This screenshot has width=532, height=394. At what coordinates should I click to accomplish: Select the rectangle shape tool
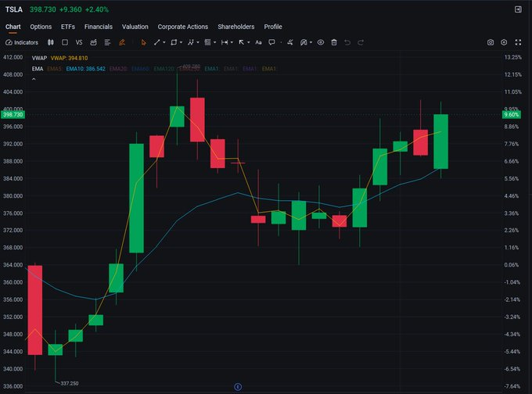(x=174, y=42)
